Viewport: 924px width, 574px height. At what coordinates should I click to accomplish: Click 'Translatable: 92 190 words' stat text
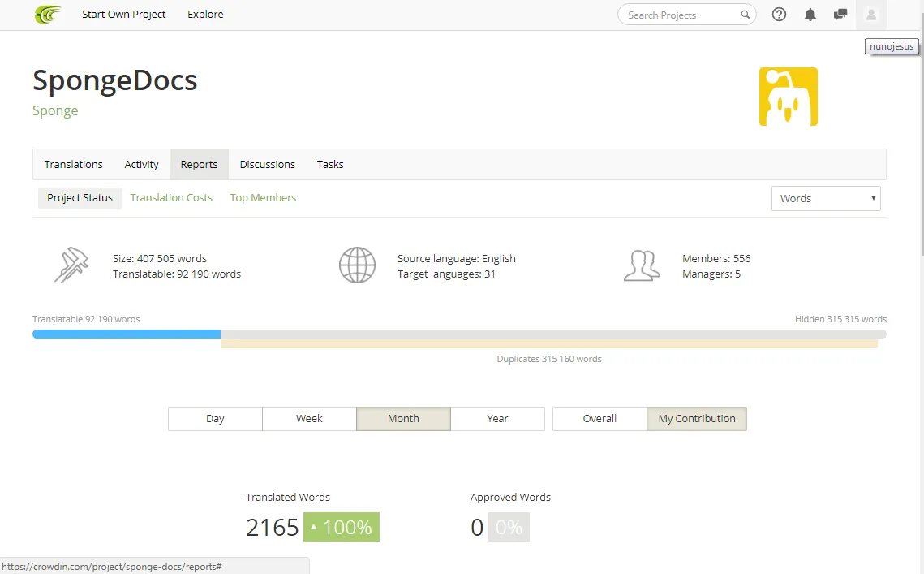[177, 274]
